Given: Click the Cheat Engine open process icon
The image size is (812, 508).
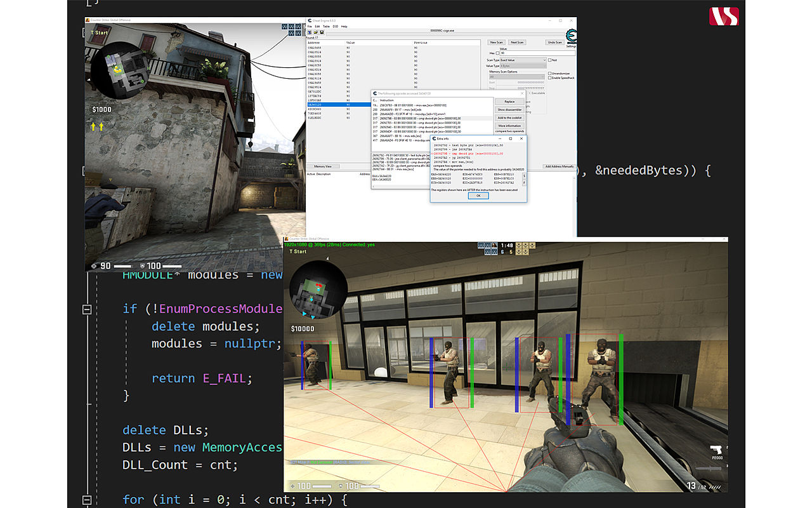Looking at the screenshot, I should point(310,32).
